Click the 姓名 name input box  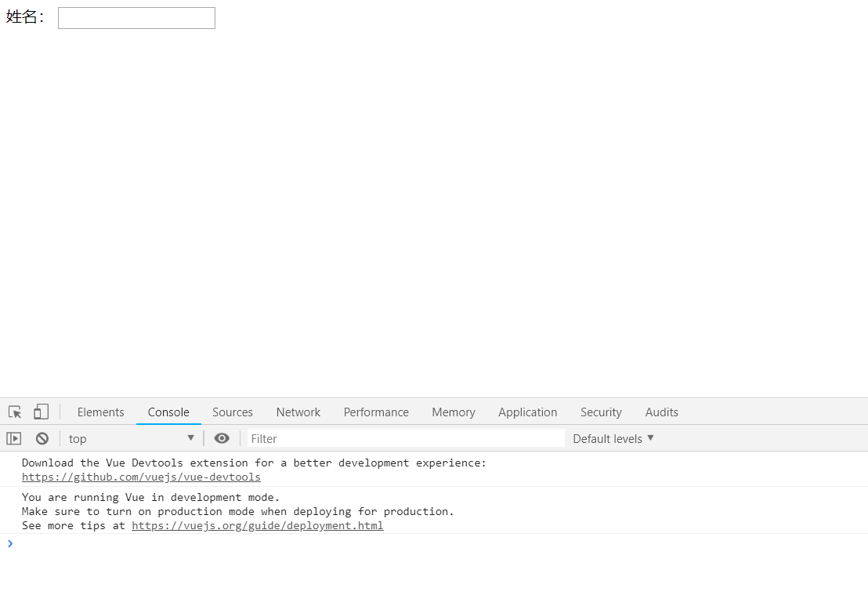tap(137, 18)
